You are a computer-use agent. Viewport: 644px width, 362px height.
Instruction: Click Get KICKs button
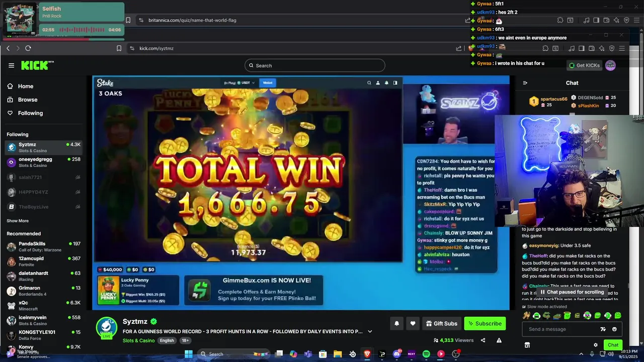585,65
